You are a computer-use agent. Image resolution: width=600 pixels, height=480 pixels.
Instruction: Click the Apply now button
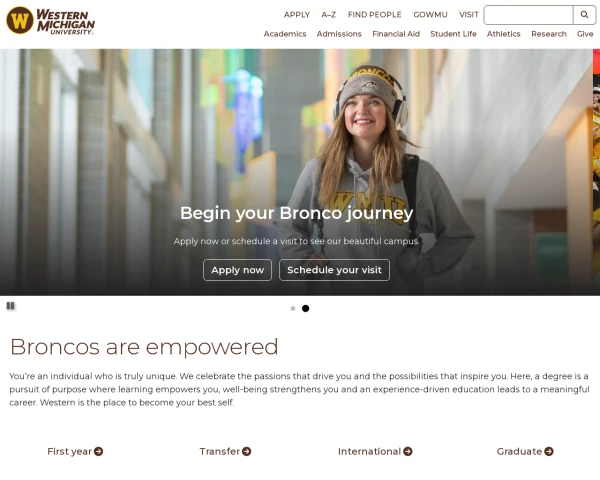[x=237, y=270]
